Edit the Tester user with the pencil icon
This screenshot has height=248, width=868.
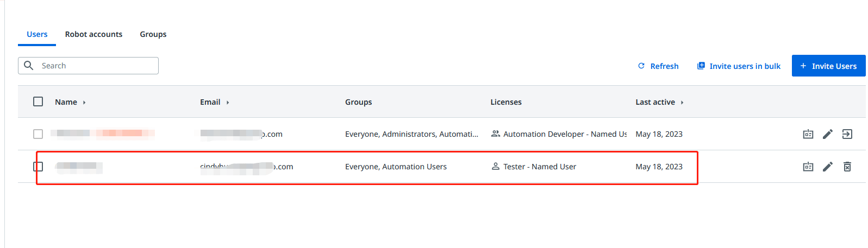pos(828,167)
